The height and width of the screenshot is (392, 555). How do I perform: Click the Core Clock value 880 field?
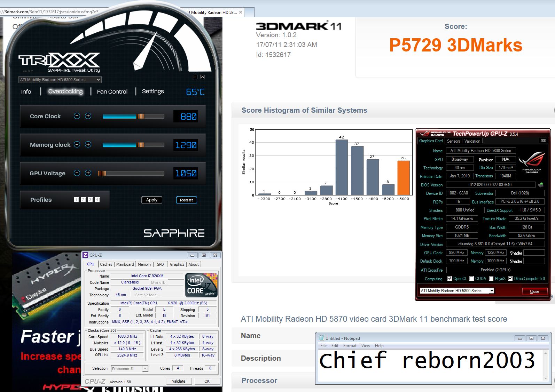pyautogui.click(x=186, y=116)
